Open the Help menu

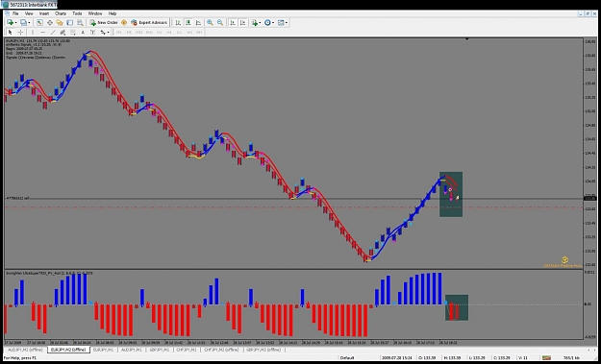tap(113, 13)
